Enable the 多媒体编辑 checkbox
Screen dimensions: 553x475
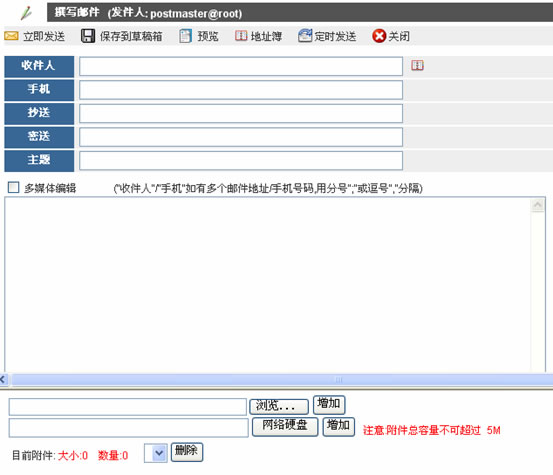click(13, 187)
